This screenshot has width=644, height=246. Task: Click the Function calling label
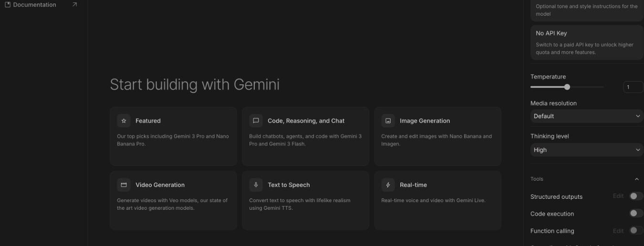(x=552, y=231)
